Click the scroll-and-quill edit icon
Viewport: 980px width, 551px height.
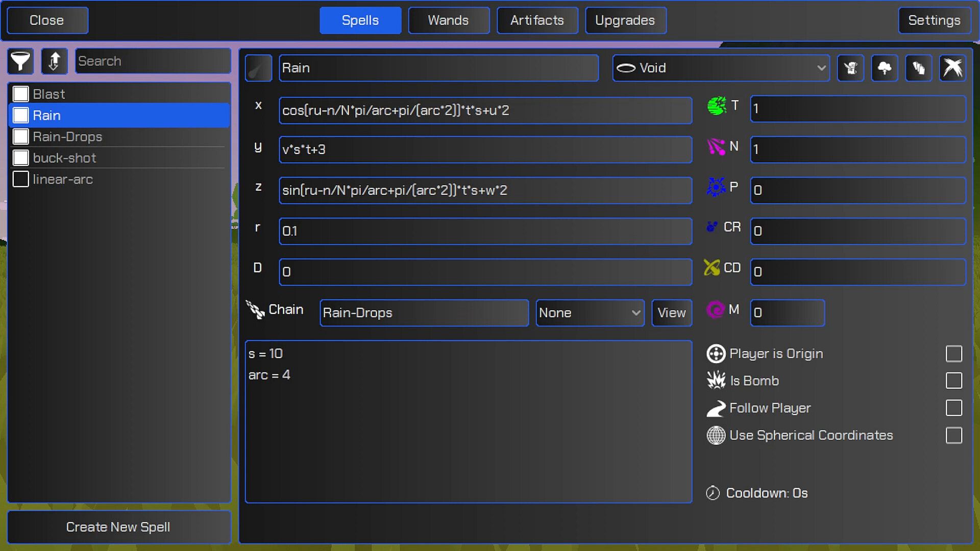[850, 68]
